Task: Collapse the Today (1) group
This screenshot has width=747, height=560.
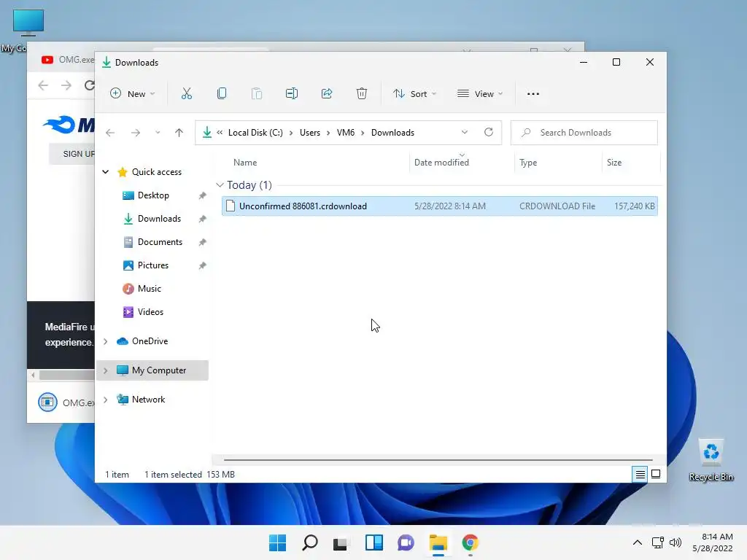Action: [x=220, y=184]
